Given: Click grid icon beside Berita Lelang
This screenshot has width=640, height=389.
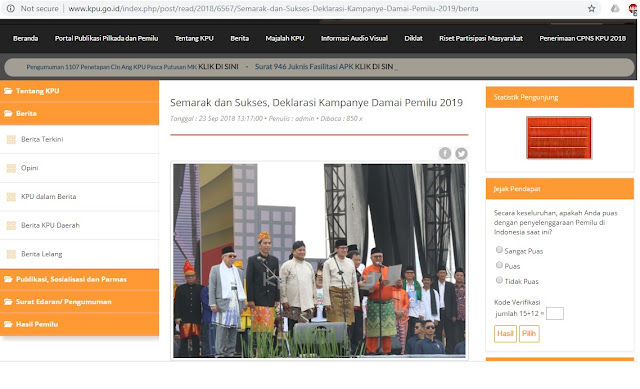Looking at the screenshot, I should click(x=11, y=254).
